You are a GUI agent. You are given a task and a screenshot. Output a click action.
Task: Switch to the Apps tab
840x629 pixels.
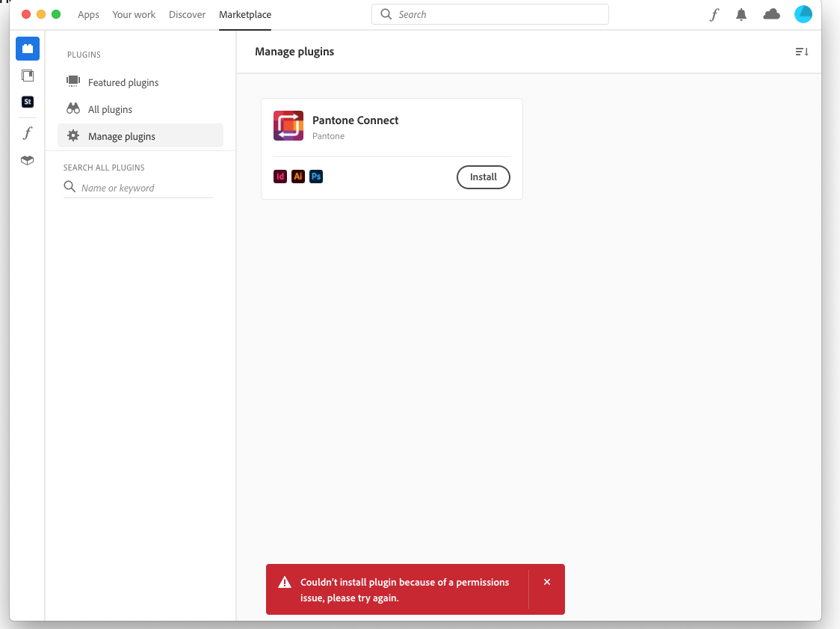88,14
